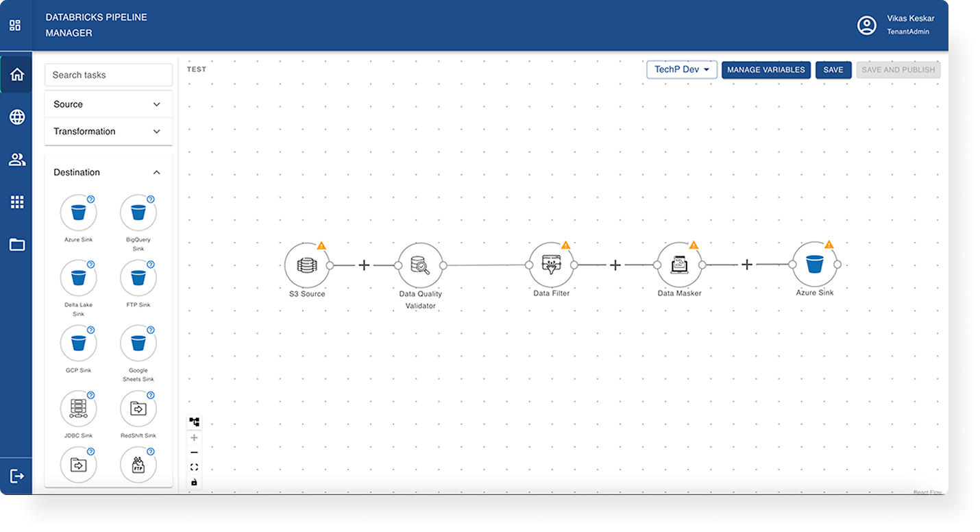Click the logout icon in sidebar
This screenshot has width=980, height=532.
17,476
